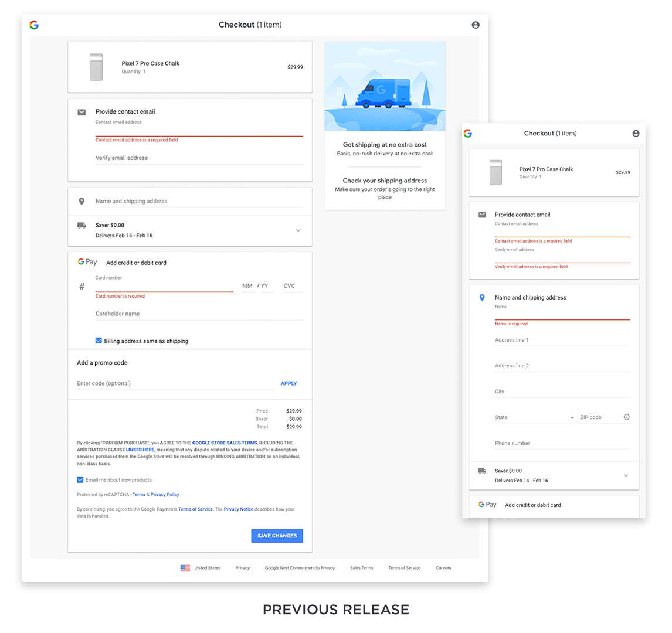Open the State dropdown in the mobile view
The width and height of the screenshot is (672, 633).
[x=534, y=417]
